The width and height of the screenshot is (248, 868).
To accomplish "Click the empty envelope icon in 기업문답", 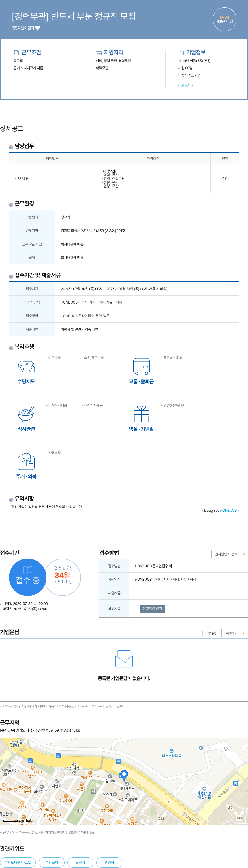I will coord(124,659).
